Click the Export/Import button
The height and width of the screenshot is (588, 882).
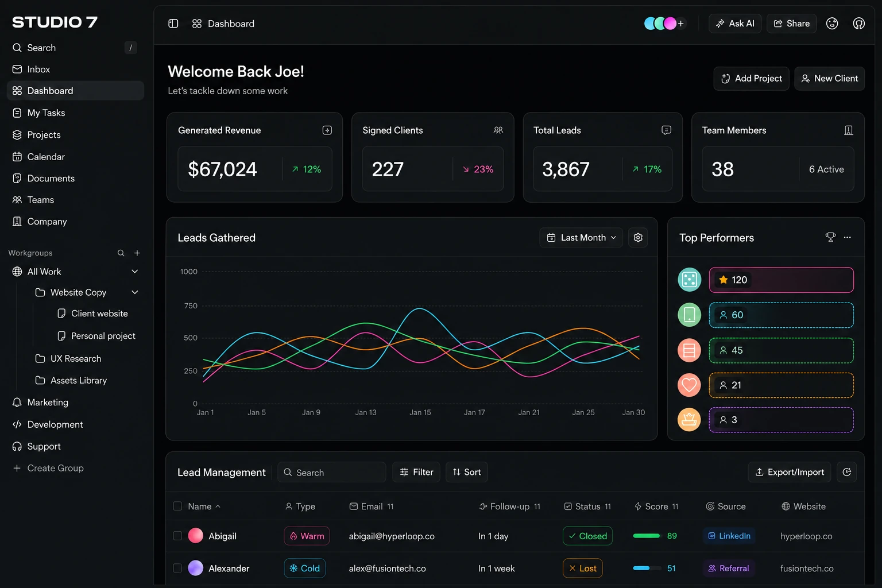click(790, 472)
